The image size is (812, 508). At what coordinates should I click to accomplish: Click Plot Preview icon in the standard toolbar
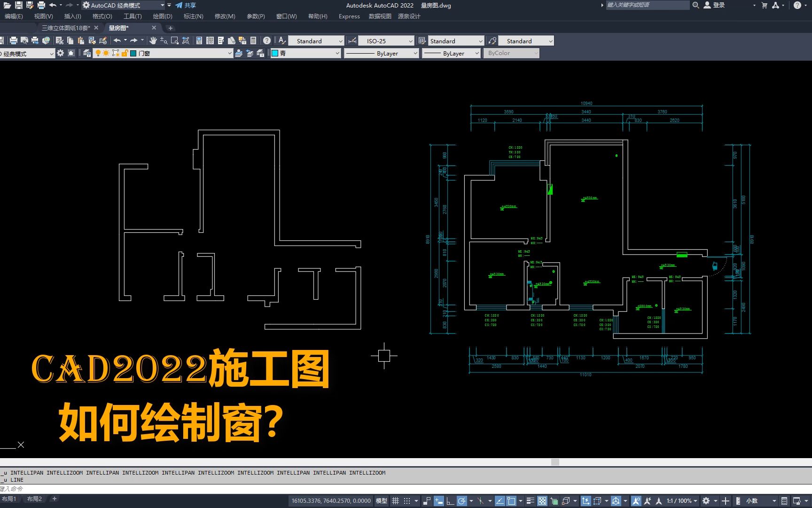pos(24,40)
